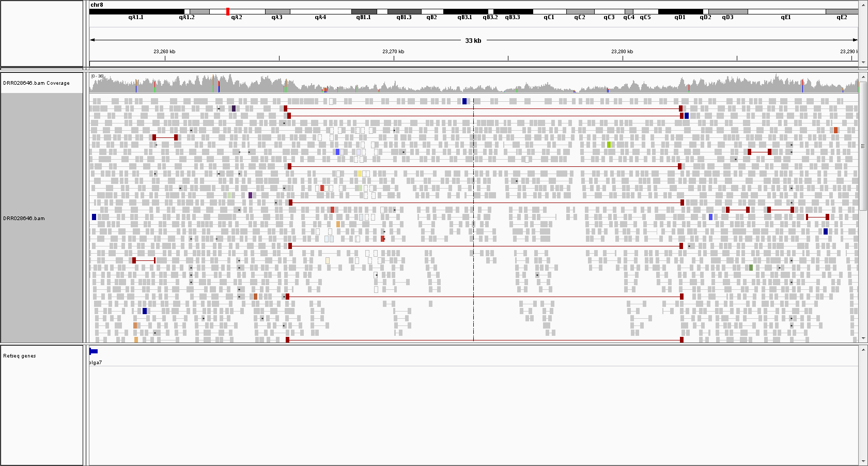Image resolution: width=868 pixels, height=466 pixels.
Task: Click the Refseq genes panel scroll-up arrow
Action: [863, 350]
